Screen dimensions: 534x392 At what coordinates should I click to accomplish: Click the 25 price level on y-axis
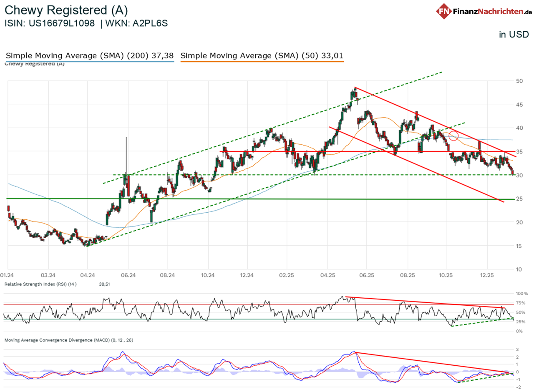coord(519,199)
